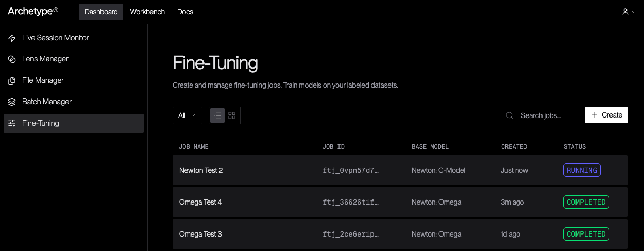Click the Newton: C-Model base model cell
The height and width of the screenshot is (251, 644).
tap(438, 170)
